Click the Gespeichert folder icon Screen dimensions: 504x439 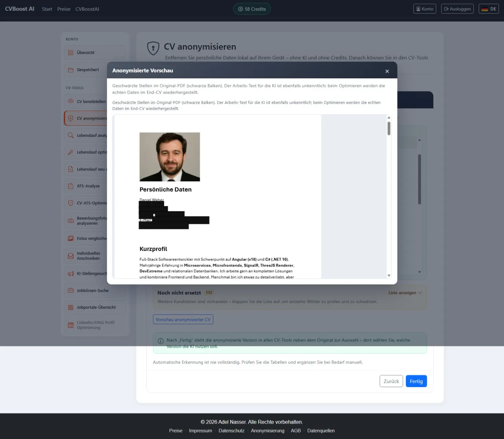71,70
